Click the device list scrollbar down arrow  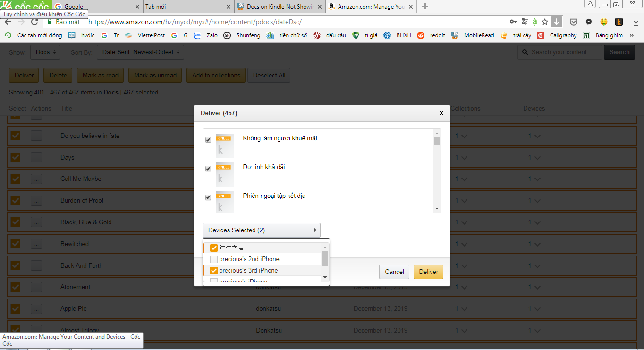pos(325,277)
